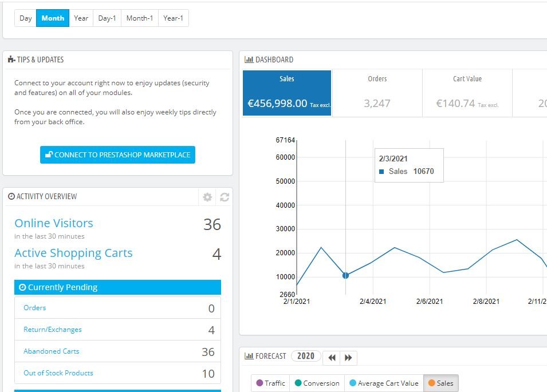
Task: Select the Day-1 period button
Action: coord(107,18)
